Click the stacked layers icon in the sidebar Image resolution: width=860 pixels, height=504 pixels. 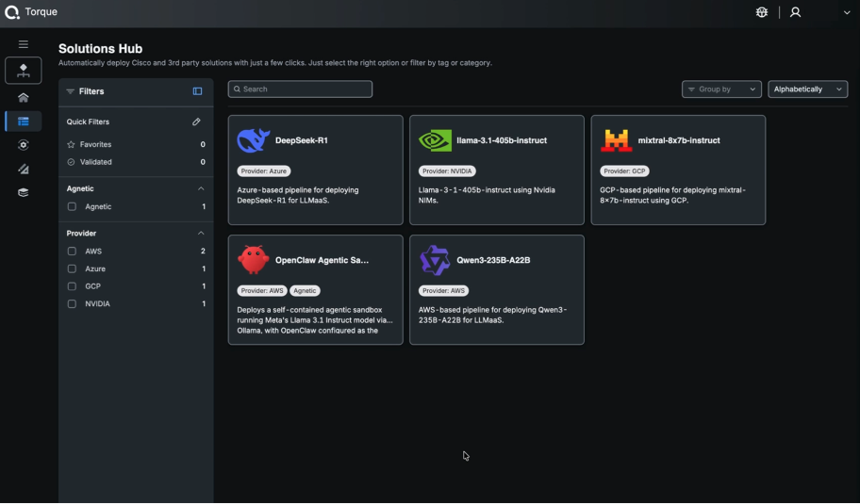pyautogui.click(x=24, y=192)
